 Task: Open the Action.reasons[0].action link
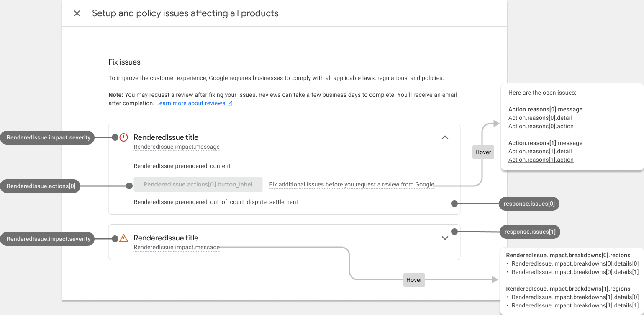541,126
